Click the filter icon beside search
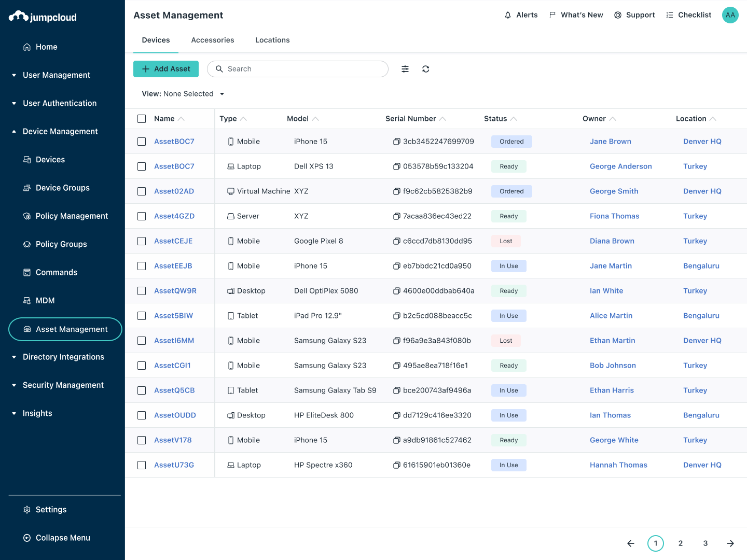747x560 pixels. pos(405,68)
